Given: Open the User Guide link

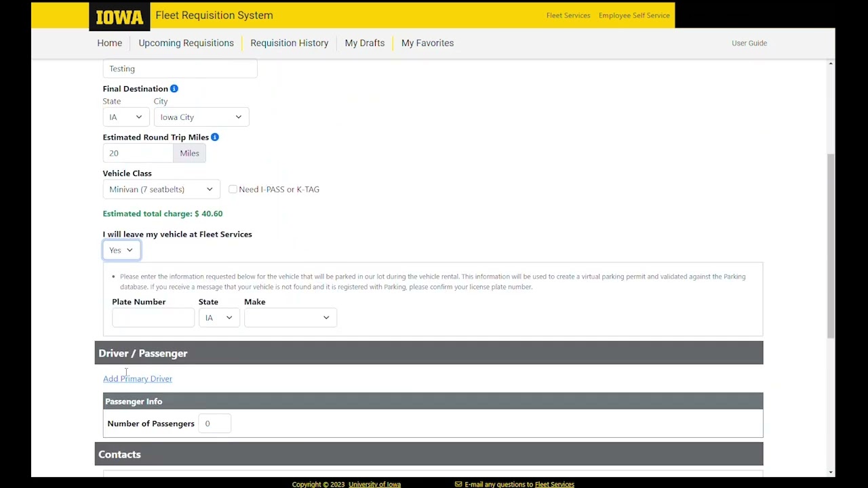Looking at the screenshot, I should (x=749, y=43).
